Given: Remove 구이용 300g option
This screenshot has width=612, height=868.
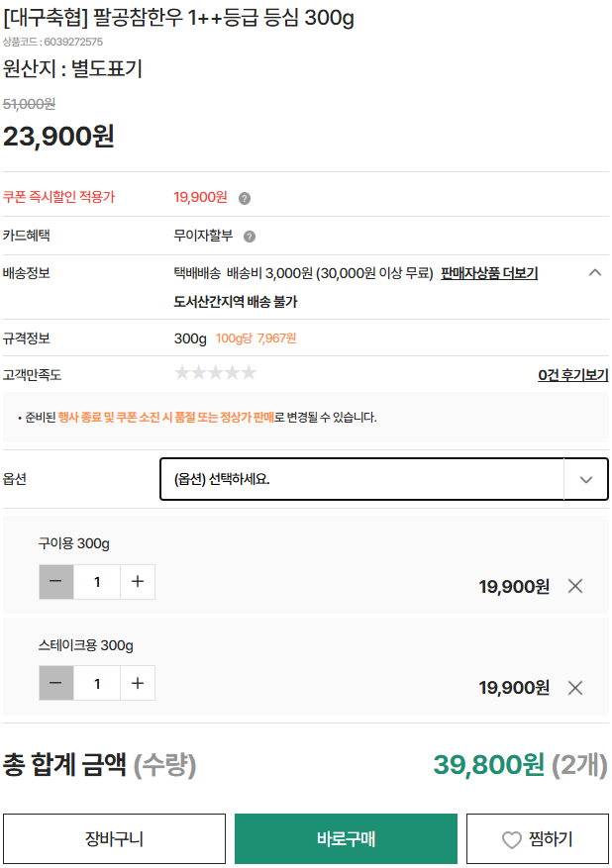Looking at the screenshot, I should [575, 586].
